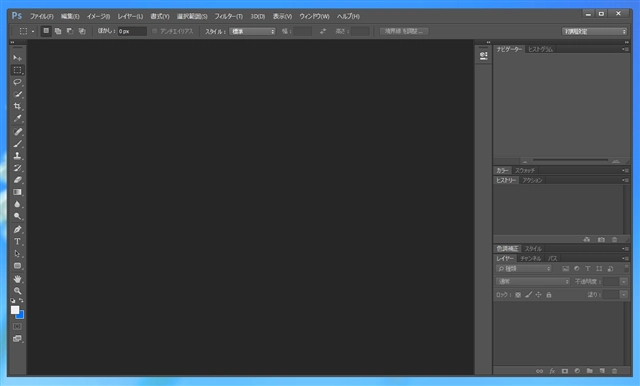The height and width of the screenshot is (386, 640).
Task: Click the 境界線を調整 button
Action: pos(404,31)
